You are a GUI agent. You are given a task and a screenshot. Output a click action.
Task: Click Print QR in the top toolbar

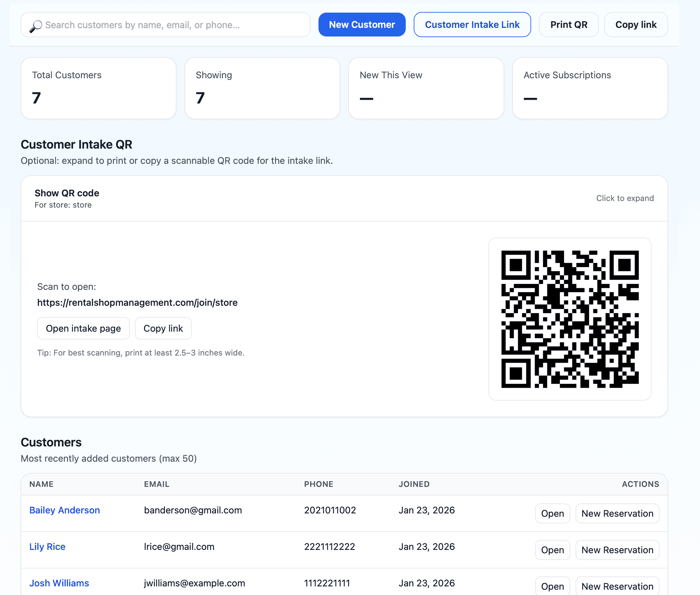[x=569, y=24]
